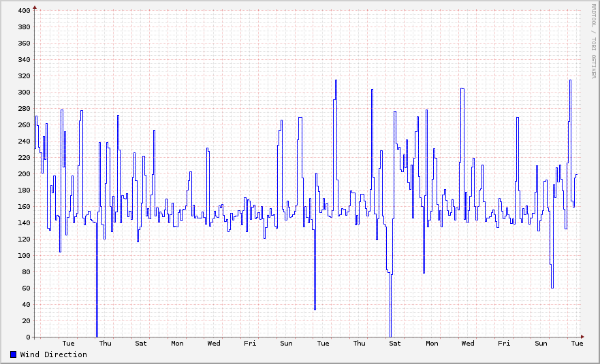The height and width of the screenshot is (364, 600).
Task: Select the y-axis tick '220'
Action: (x=24, y=158)
